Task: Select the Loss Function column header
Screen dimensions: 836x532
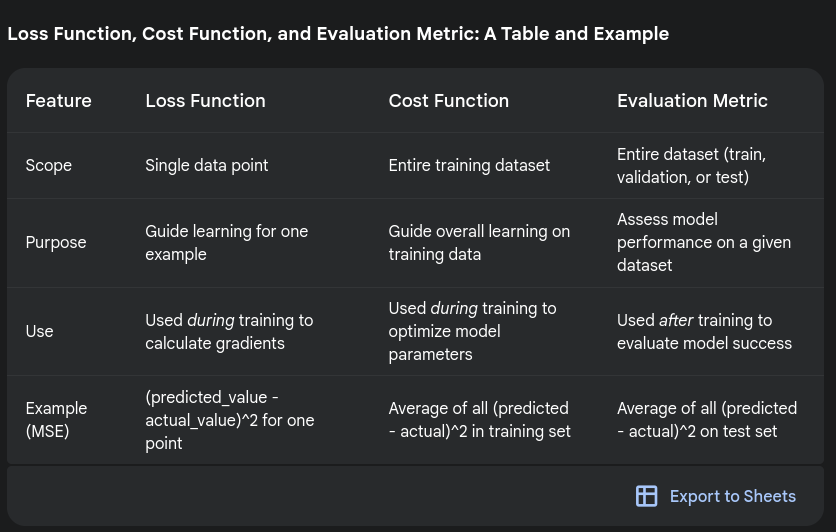Action: (x=205, y=101)
